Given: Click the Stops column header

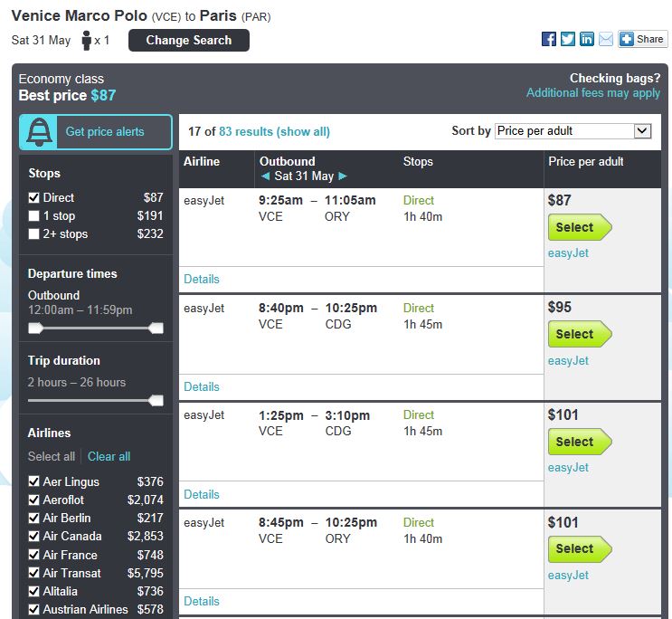Looking at the screenshot, I should point(418,162).
